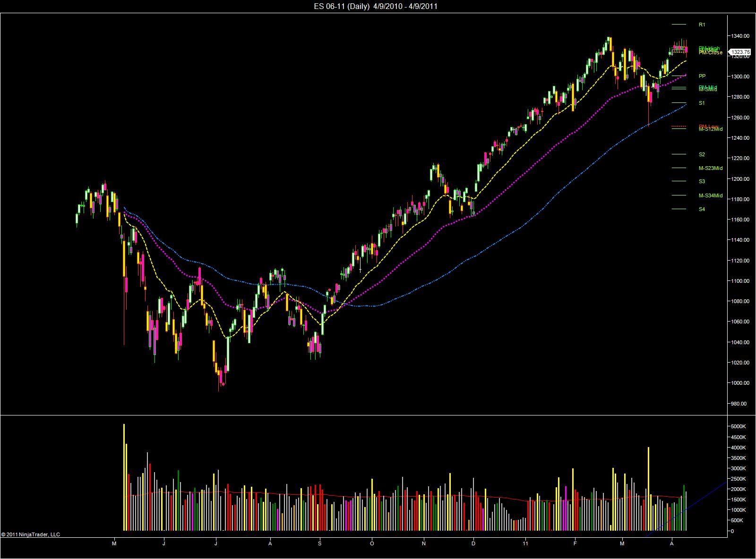Click the 'O' October time axis marker

[372, 544]
